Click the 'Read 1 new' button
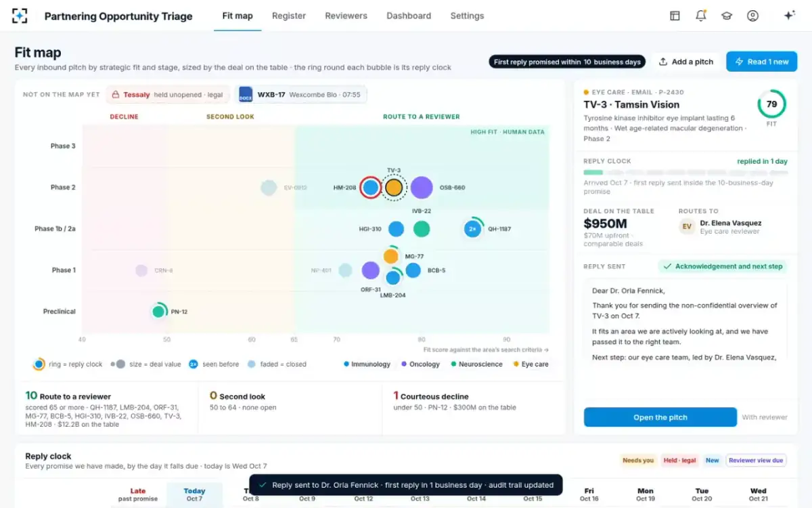This screenshot has height=508, width=812. point(762,62)
